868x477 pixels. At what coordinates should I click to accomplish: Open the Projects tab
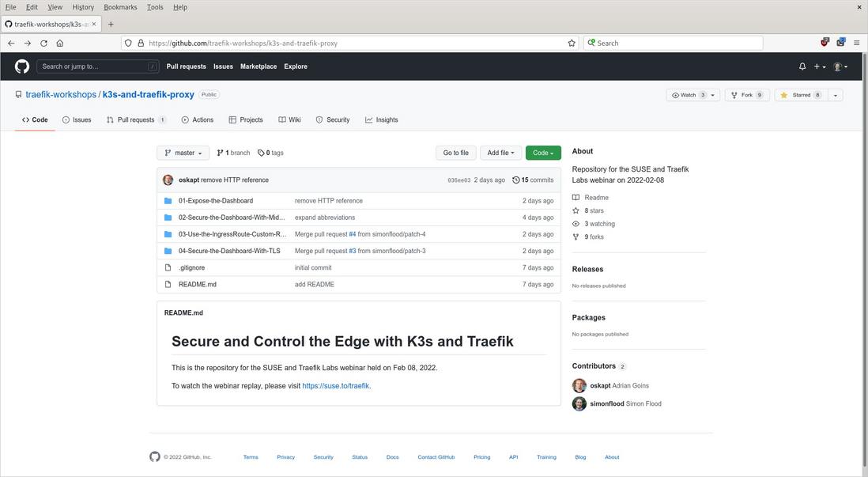point(246,119)
